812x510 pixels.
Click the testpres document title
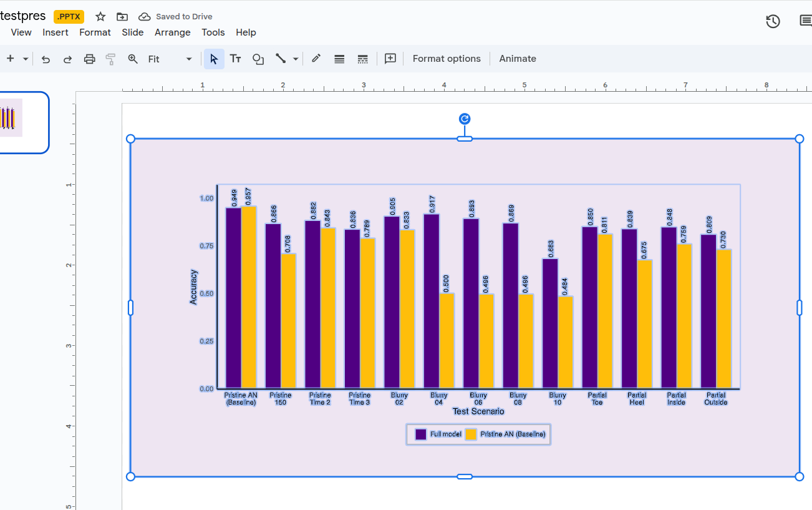click(23, 16)
